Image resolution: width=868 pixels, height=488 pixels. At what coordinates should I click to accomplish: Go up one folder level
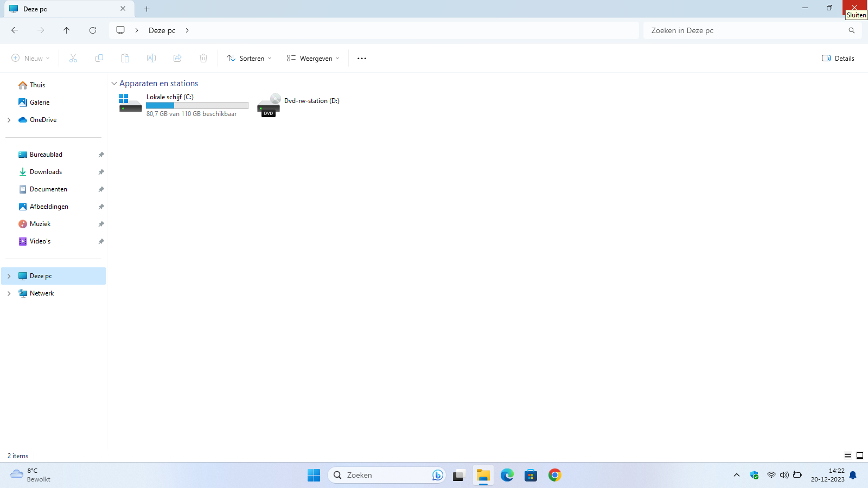(67, 30)
